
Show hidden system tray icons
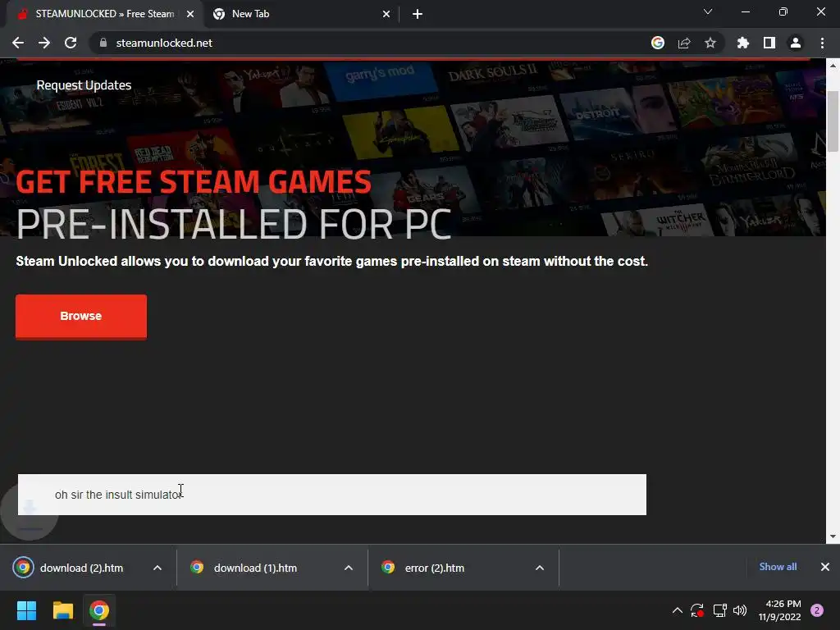pyautogui.click(x=677, y=610)
